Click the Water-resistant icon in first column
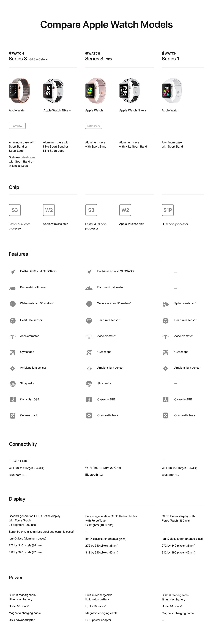This screenshot has height=644, width=213. tap(13, 304)
